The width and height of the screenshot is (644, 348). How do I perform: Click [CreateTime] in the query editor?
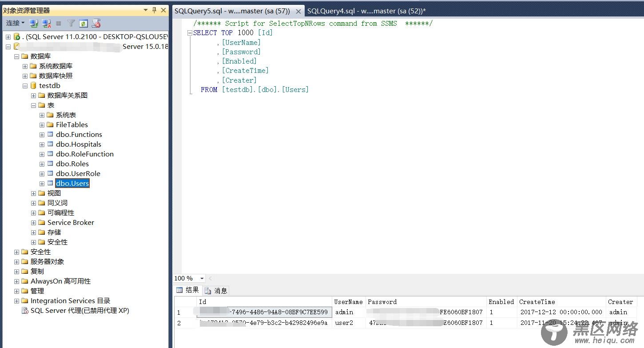(x=245, y=71)
